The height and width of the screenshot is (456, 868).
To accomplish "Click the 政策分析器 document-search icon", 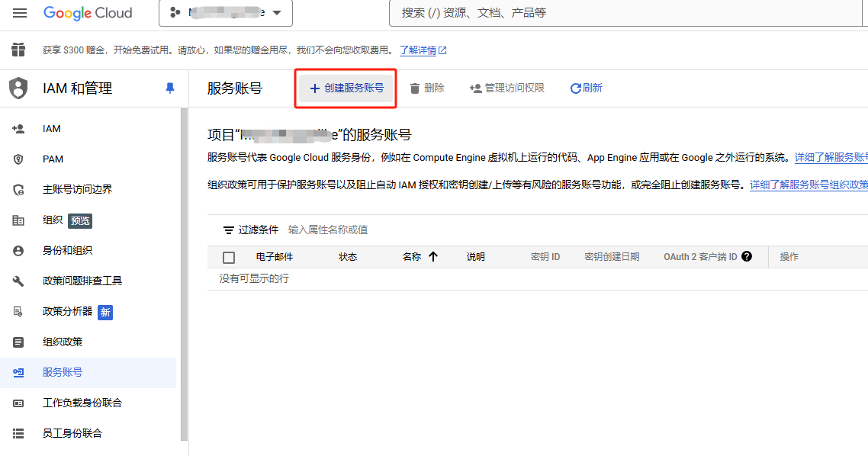I will (18, 312).
